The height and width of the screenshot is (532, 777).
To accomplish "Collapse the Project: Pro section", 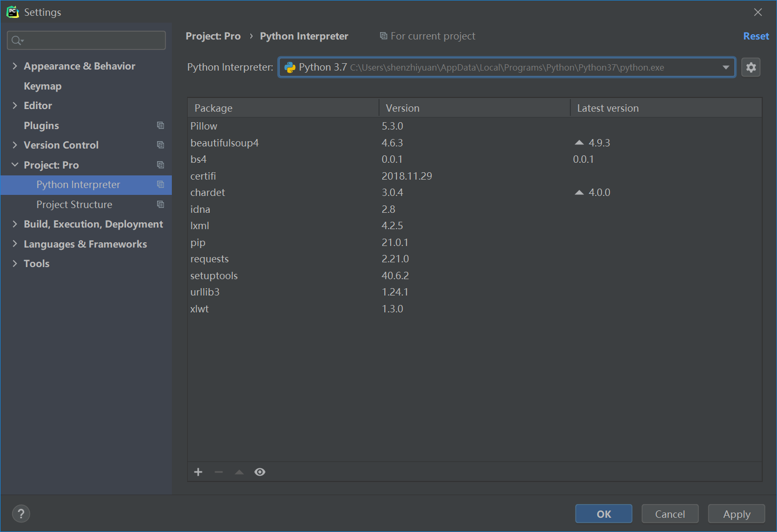I will click(15, 165).
